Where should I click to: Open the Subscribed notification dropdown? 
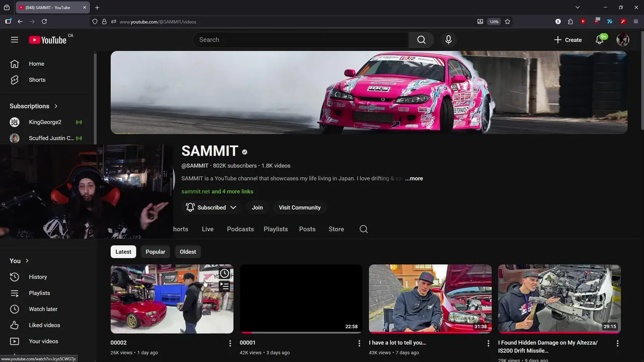pos(211,208)
